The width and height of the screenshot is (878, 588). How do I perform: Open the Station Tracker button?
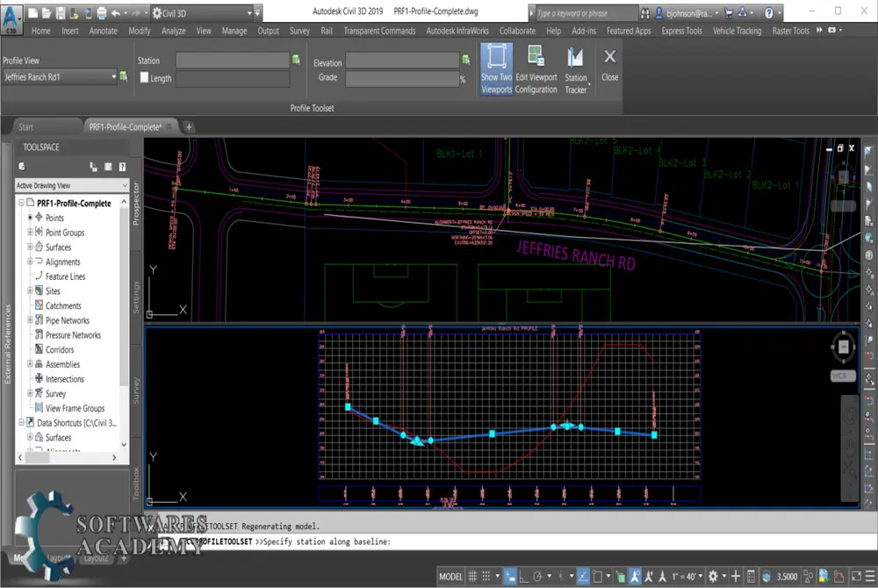[576, 68]
